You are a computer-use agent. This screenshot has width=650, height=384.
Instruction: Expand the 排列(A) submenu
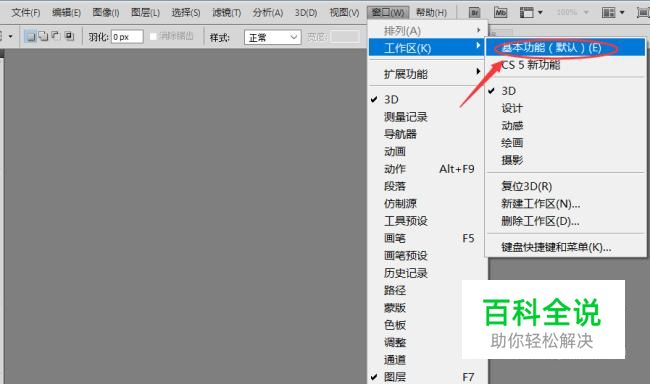pyautogui.click(x=427, y=30)
